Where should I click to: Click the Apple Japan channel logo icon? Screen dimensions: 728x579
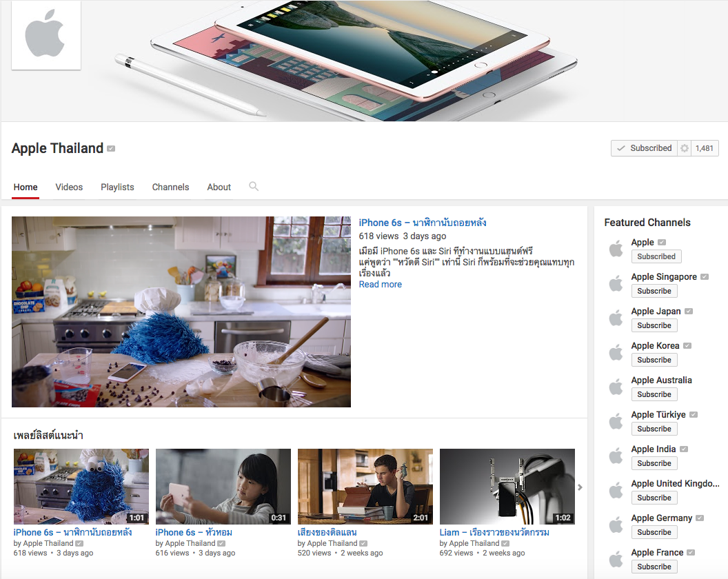tap(616, 318)
